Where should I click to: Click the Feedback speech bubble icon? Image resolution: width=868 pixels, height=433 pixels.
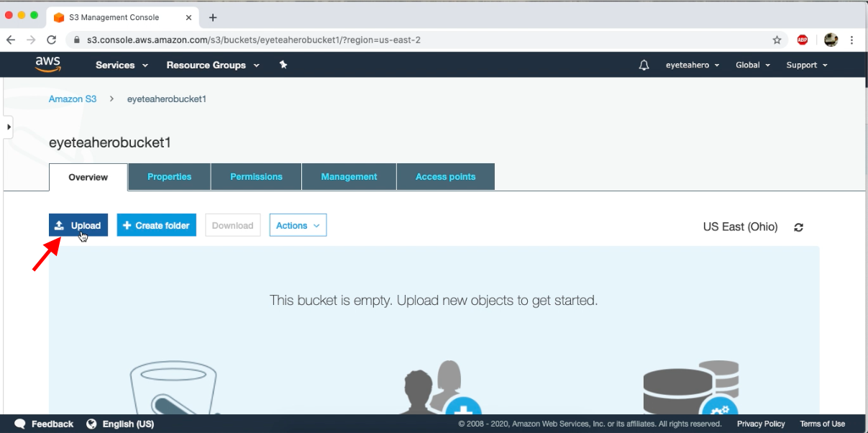20,424
